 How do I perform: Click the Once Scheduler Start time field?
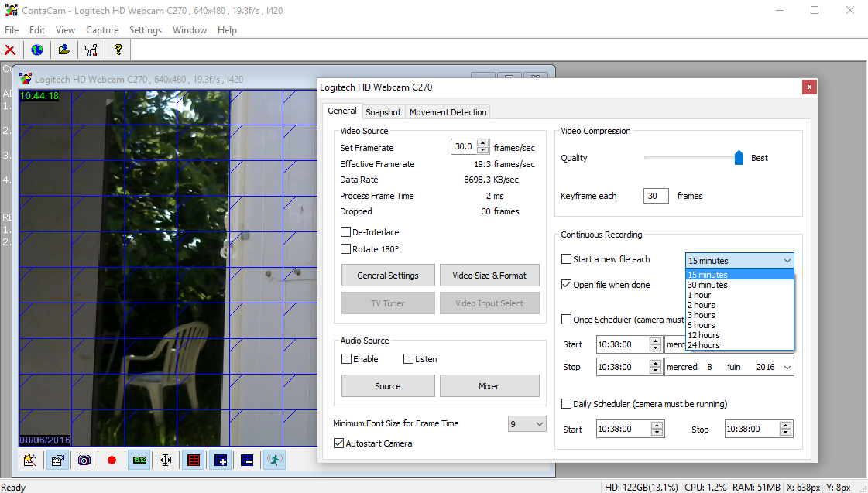(623, 344)
